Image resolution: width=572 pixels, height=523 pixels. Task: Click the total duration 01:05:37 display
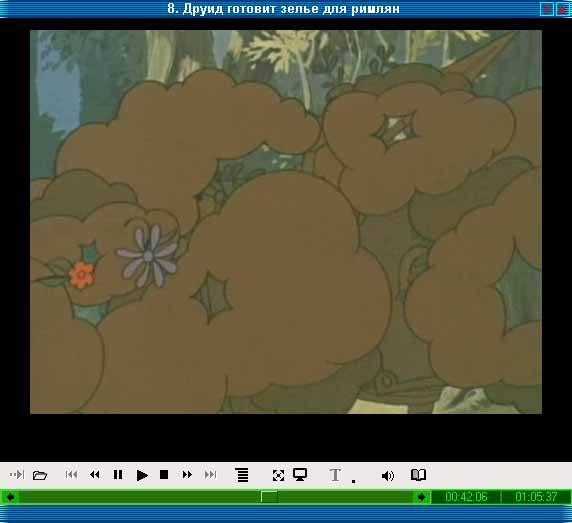536,497
